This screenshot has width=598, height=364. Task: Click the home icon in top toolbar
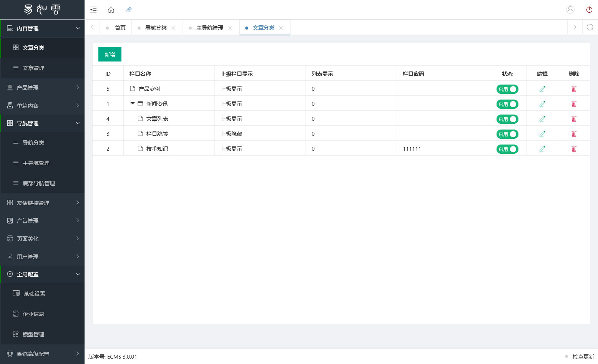click(111, 10)
